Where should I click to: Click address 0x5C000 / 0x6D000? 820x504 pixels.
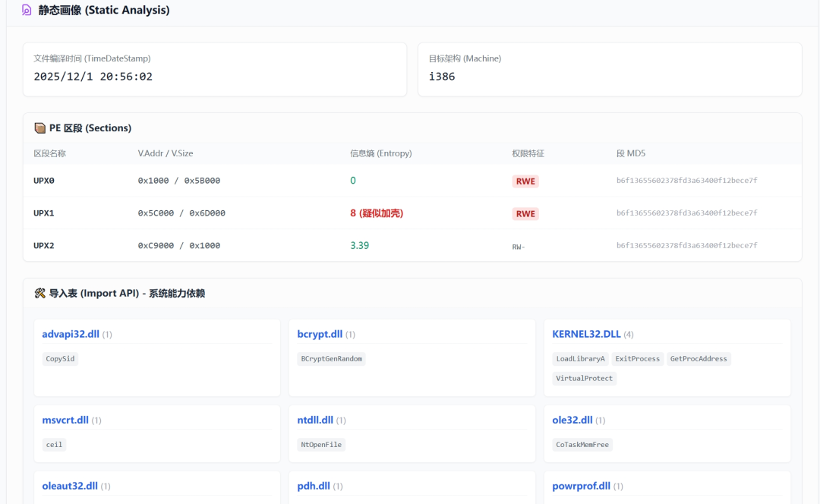[x=181, y=213]
